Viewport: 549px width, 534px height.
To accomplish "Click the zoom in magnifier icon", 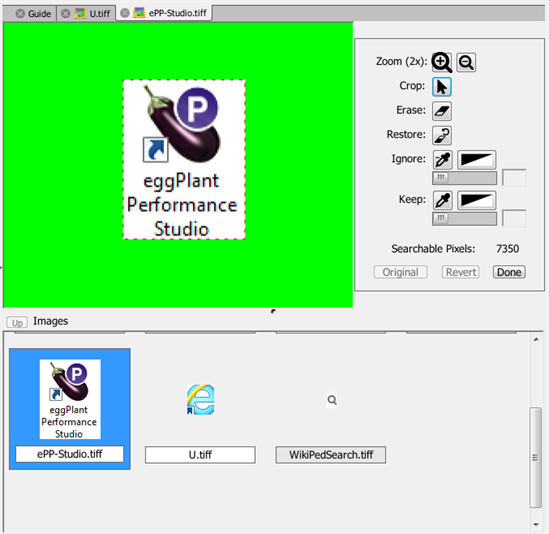I will [x=442, y=62].
